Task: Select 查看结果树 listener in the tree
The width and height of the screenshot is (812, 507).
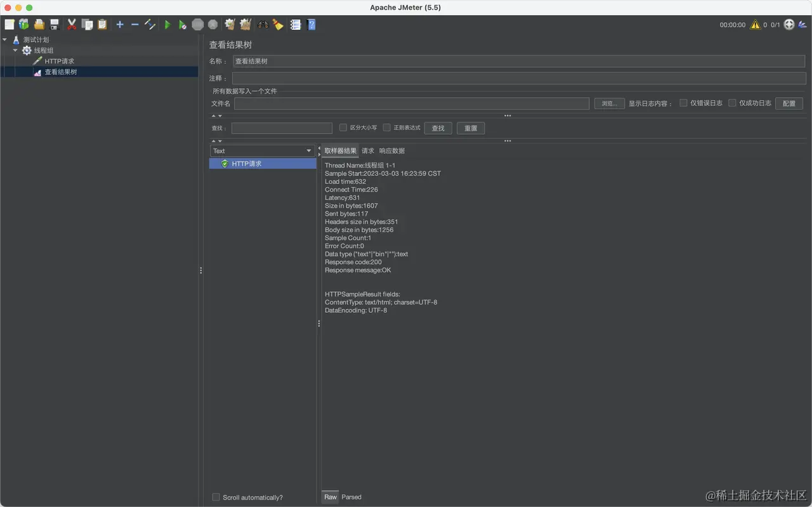Action: tap(61, 72)
